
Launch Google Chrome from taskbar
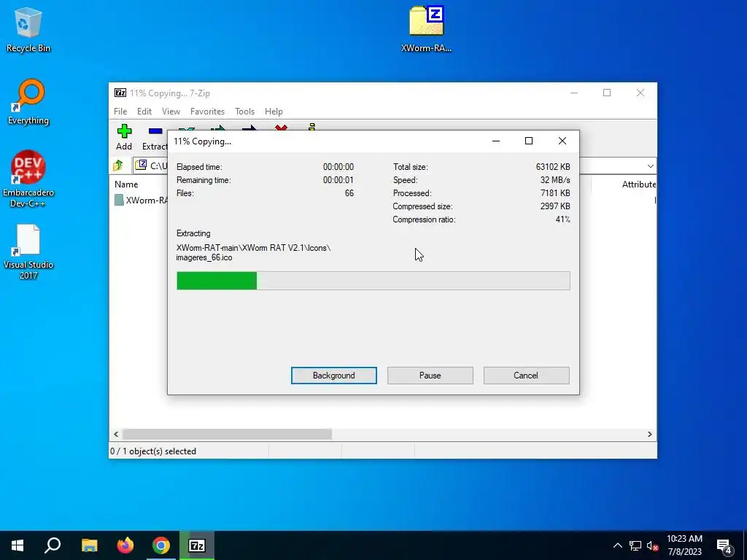pyautogui.click(x=161, y=545)
